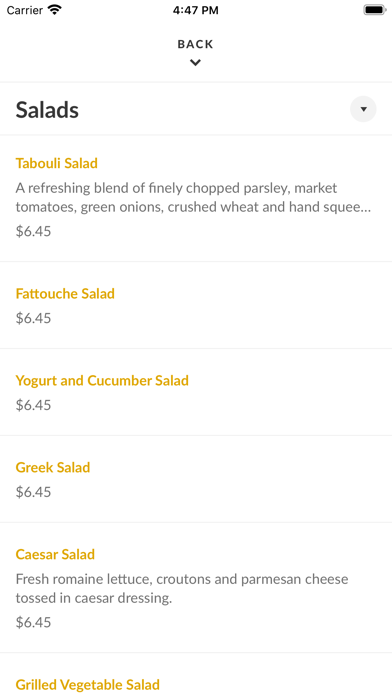Select the Salads section heading
The height and width of the screenshot is (696, 392).
[x=47, y=110]
